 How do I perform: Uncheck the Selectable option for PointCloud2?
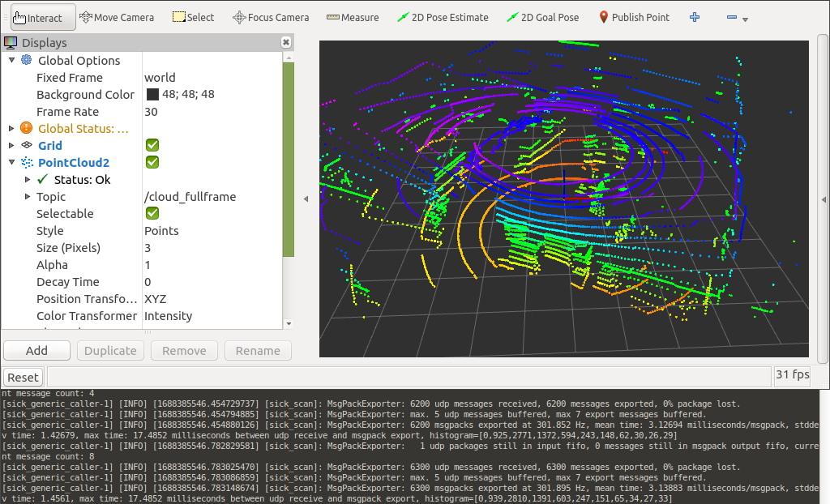pyautogui.click(x=152, y=213)
